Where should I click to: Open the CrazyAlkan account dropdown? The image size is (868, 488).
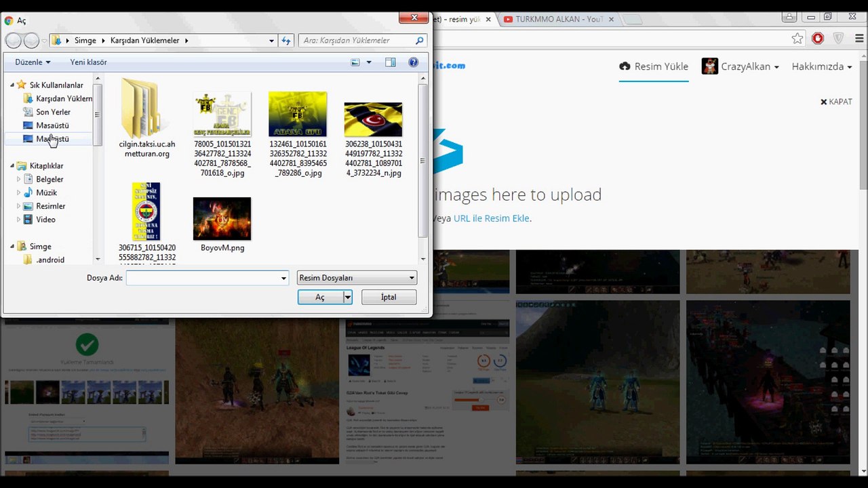[741, 66]
